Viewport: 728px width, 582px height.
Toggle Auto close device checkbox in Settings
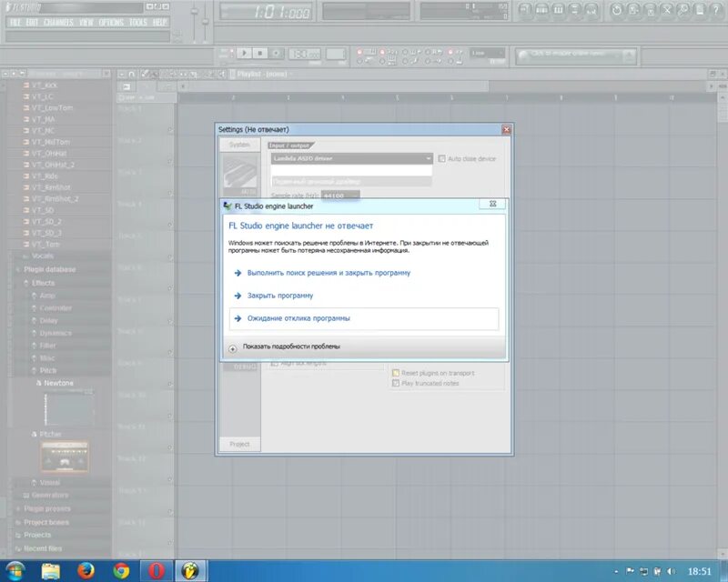[x=441, y=159]
